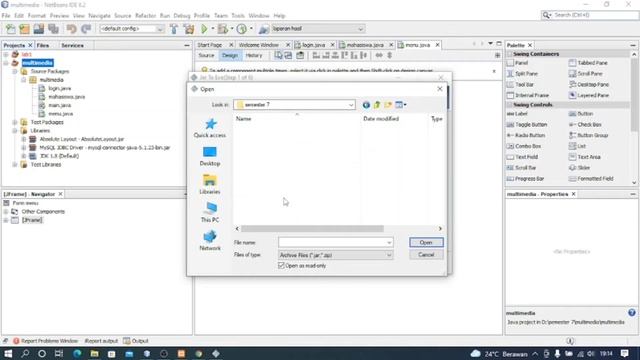Open the File name dropdown arrow
Screen dimensions: 640x360
coord(389,242)
